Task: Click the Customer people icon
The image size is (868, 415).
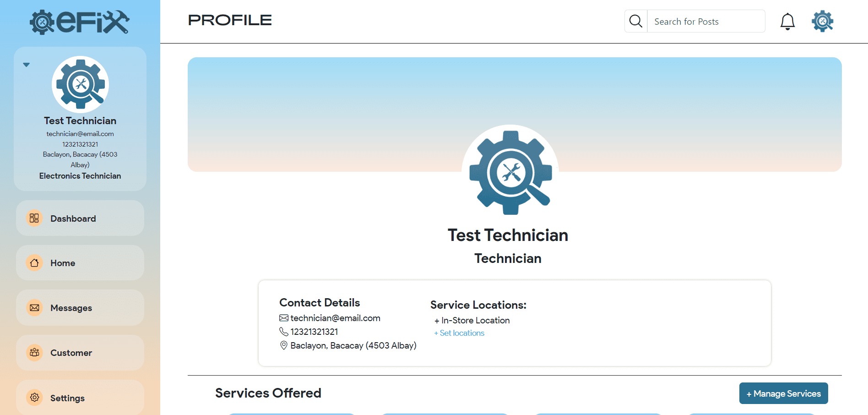Action: tap(34, 353)
